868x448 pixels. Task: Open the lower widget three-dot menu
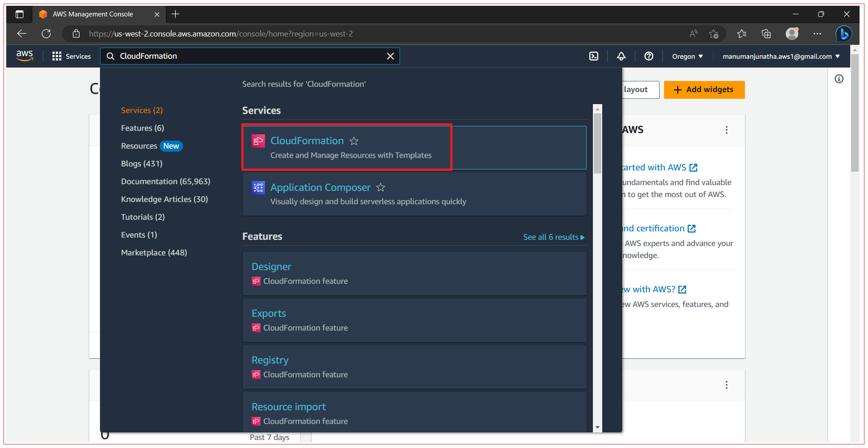[x=727, y=385]
